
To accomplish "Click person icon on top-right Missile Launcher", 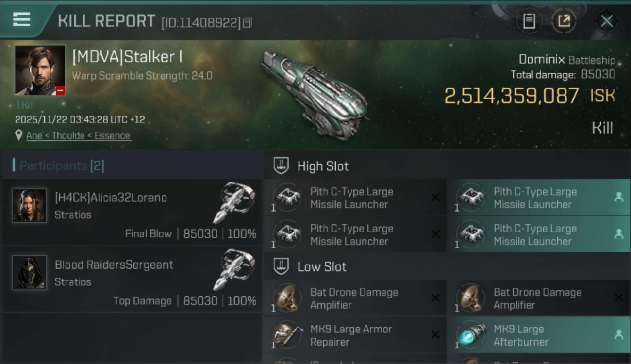I will [x=618, y=197].
